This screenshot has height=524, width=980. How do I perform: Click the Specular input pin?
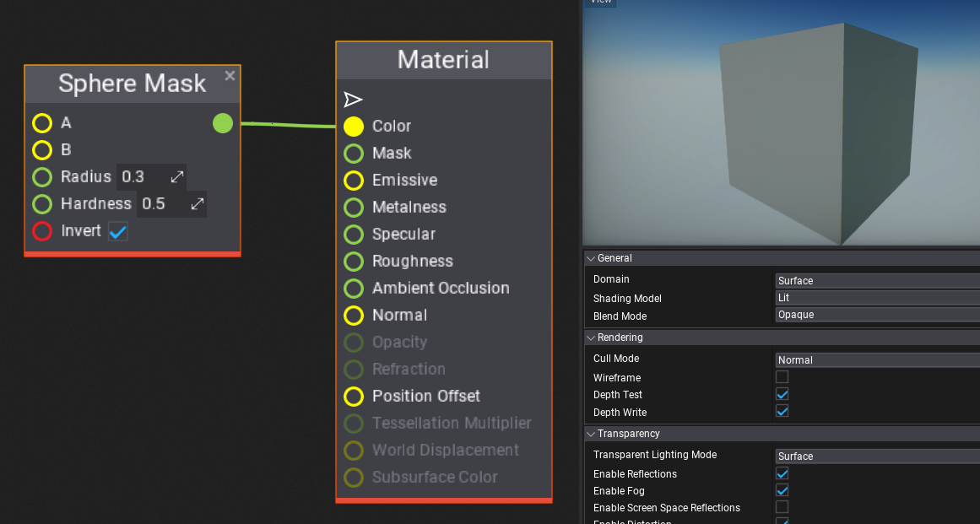tap(353, 235)
